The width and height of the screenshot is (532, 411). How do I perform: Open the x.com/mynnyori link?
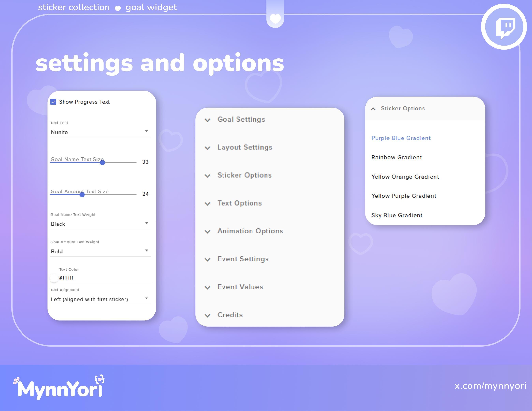[x=490, y=386]
